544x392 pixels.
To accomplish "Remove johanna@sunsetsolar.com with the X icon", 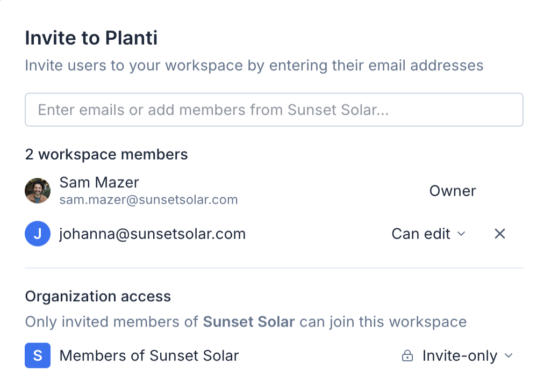I will pyautogui.click(x=500, y=234).
